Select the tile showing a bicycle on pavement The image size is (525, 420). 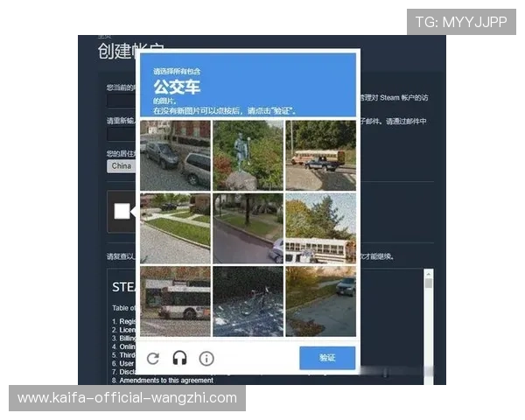[248, 301]
